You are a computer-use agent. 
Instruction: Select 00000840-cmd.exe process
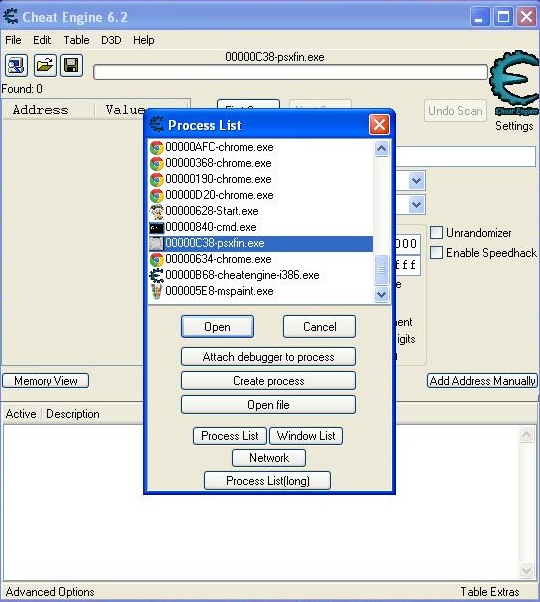coord(261,228)
